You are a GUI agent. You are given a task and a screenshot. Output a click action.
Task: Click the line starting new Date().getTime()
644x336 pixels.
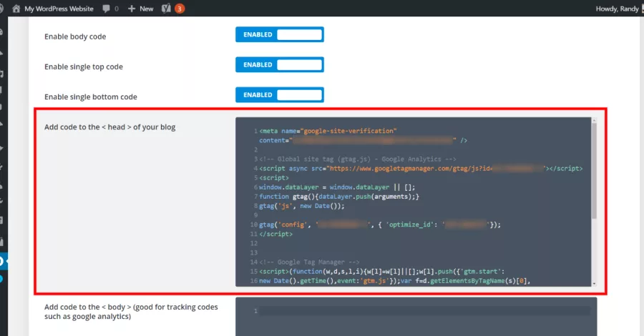coord(395,281)
